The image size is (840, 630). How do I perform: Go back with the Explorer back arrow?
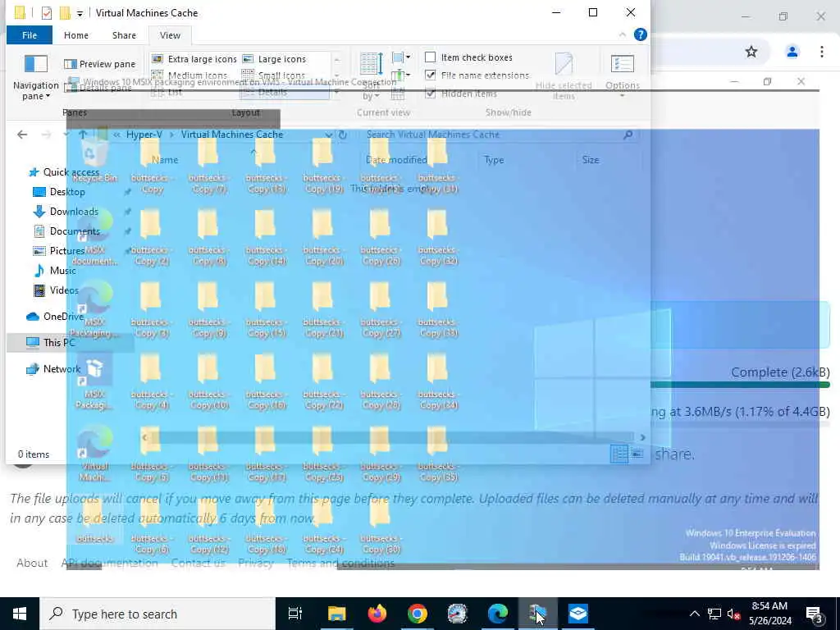[x=22, y=135]
